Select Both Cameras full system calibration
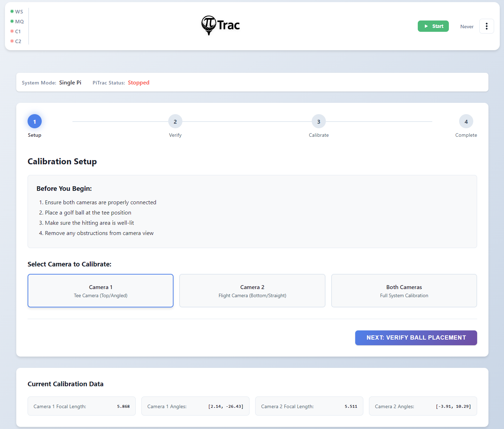 [404, 291]
